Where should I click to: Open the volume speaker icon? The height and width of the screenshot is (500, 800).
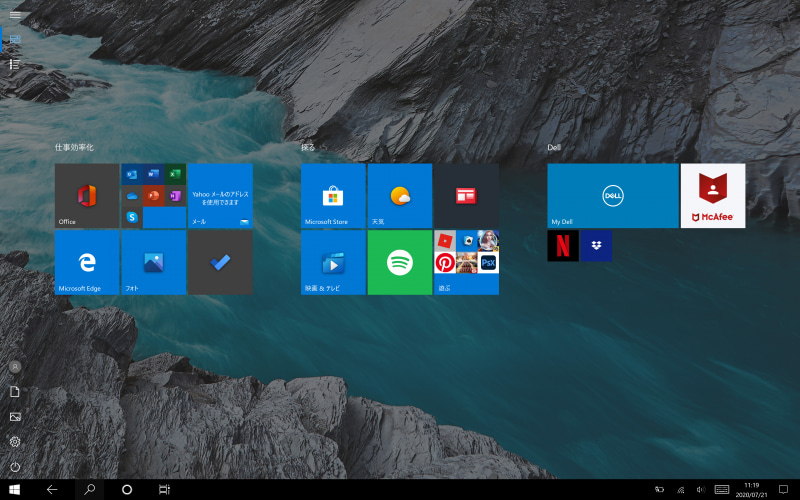701,490
